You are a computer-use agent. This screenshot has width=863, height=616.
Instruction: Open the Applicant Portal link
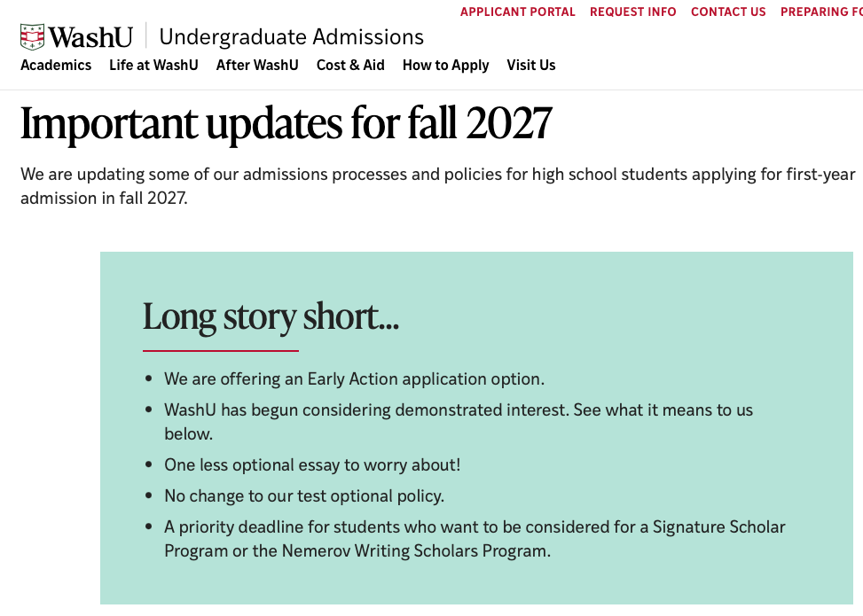[x=517, y=12]
